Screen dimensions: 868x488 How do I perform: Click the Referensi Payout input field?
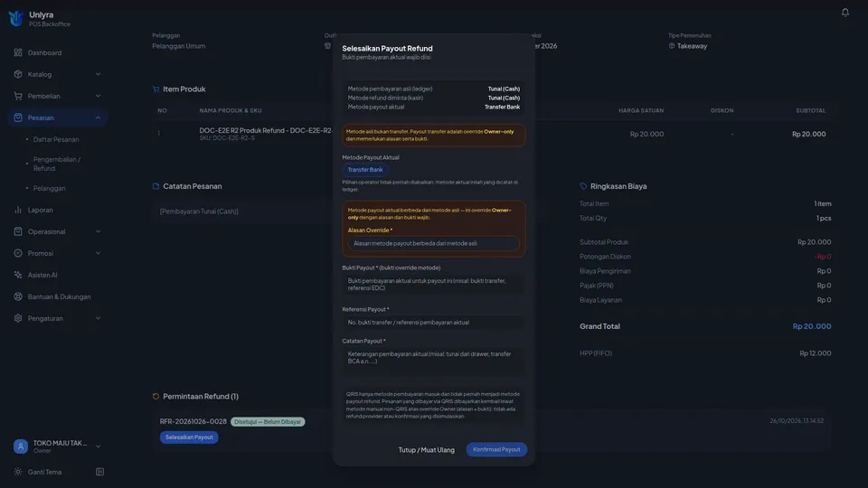(x=433, y=322)
